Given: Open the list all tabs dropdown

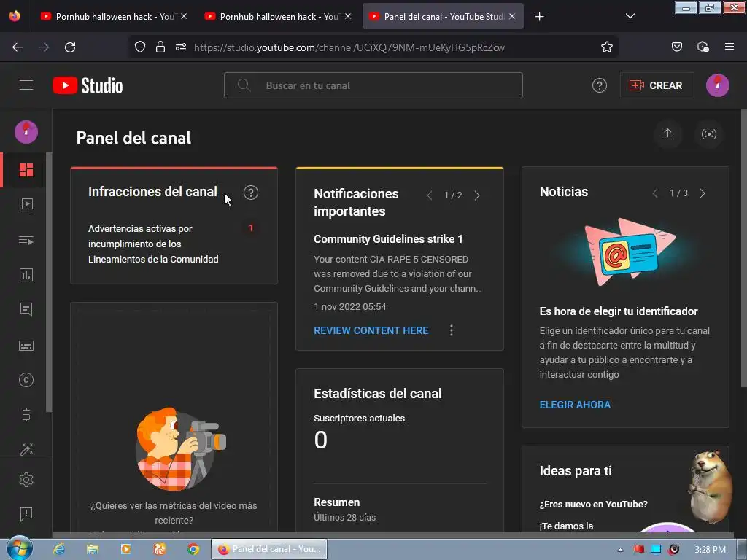Looking at the screenshot, I should pyautogui.click(x=630, y=16).
